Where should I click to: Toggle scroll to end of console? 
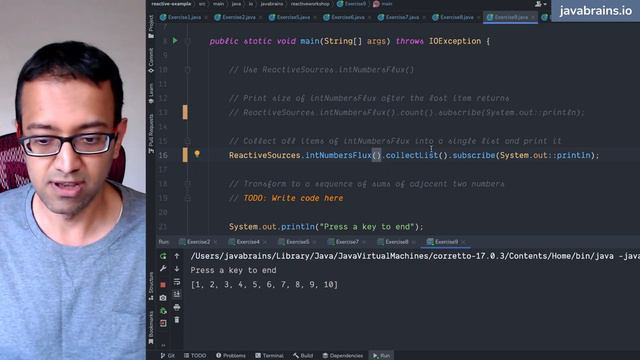coord(177,294)
